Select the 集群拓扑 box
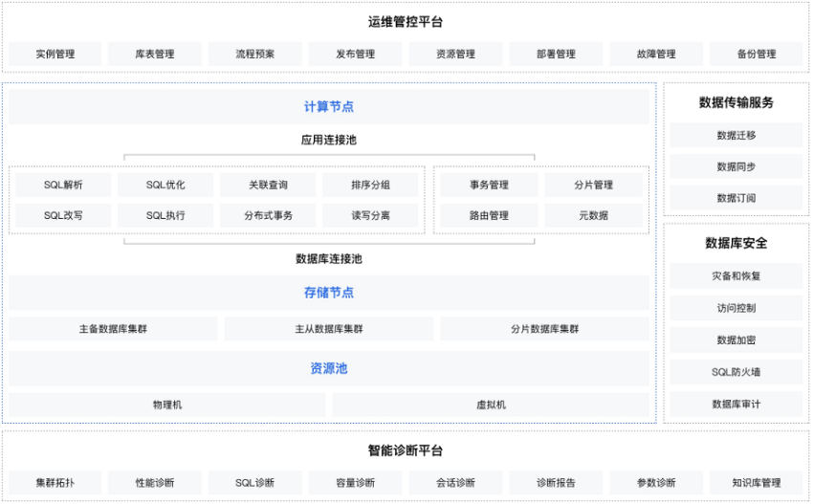This screenshot has height=504, width=813. 55,483
